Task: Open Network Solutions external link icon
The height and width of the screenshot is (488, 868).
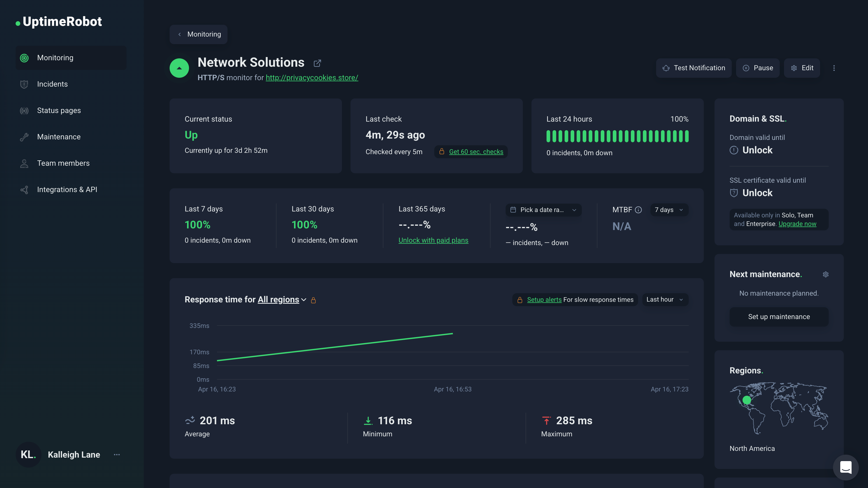Action: pos(317,63)
